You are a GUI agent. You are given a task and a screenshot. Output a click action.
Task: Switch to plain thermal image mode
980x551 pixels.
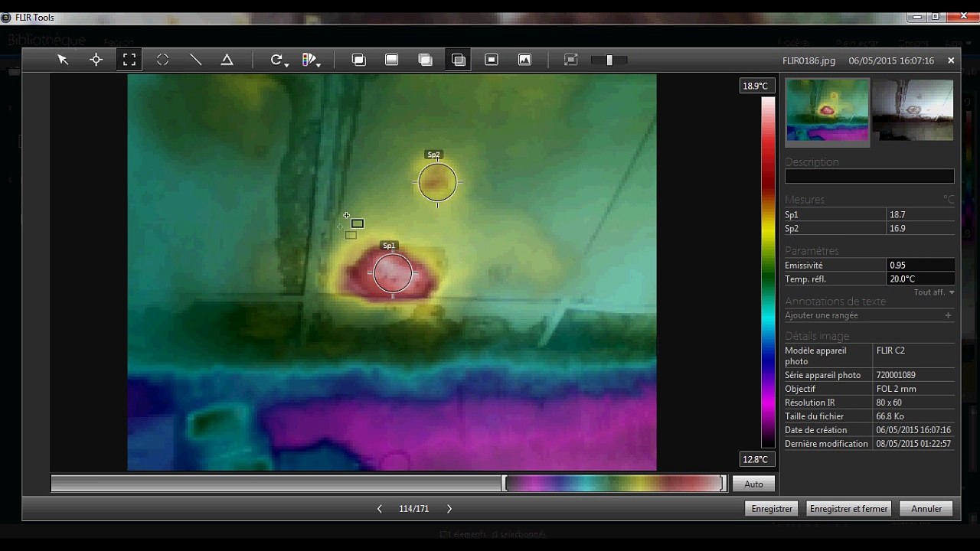[391, 60]
